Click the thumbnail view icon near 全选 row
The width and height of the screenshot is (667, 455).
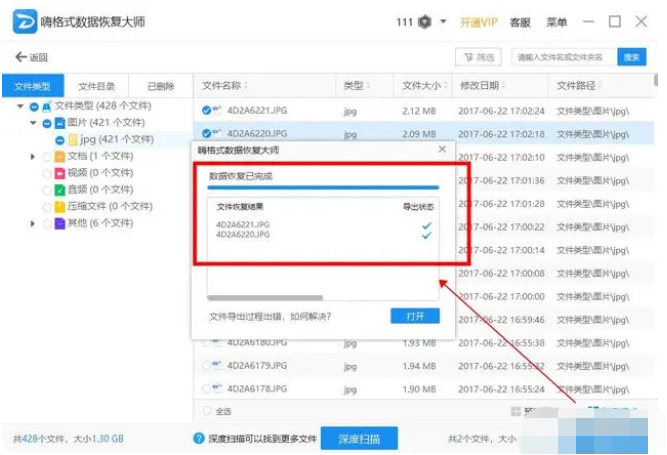point(516,411)
